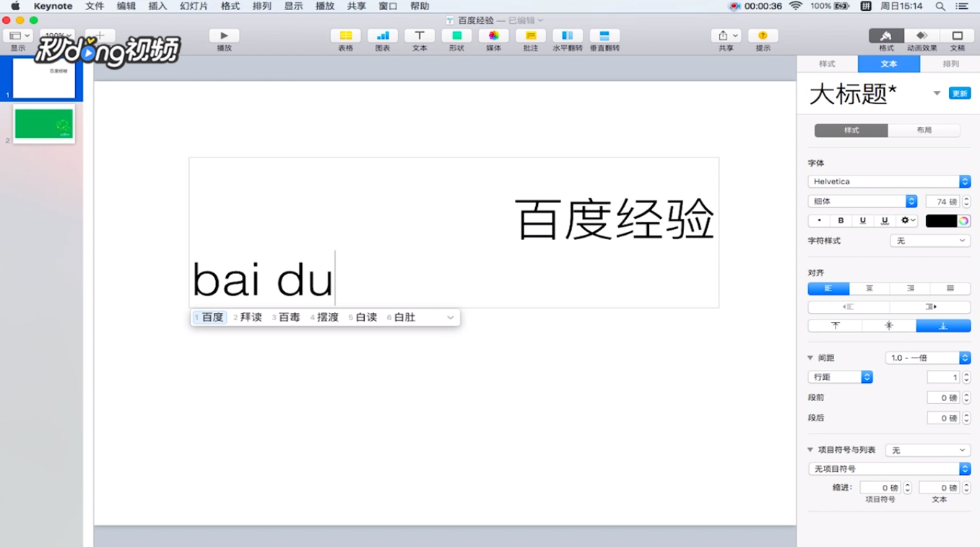The height and width of the screenshot is (547, 980).
Task: Align text to middle vertically
Action: (889, 326)
